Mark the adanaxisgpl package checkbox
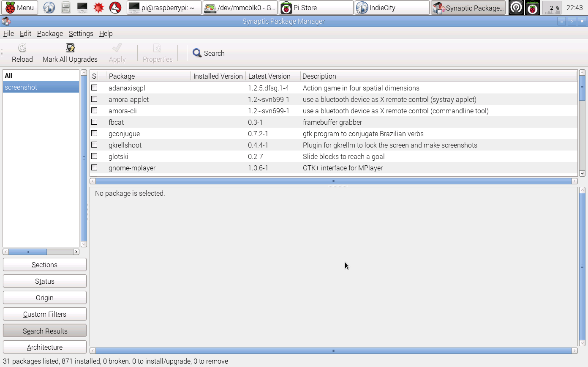This screenshot has width=588, height=367. [94, 88]
